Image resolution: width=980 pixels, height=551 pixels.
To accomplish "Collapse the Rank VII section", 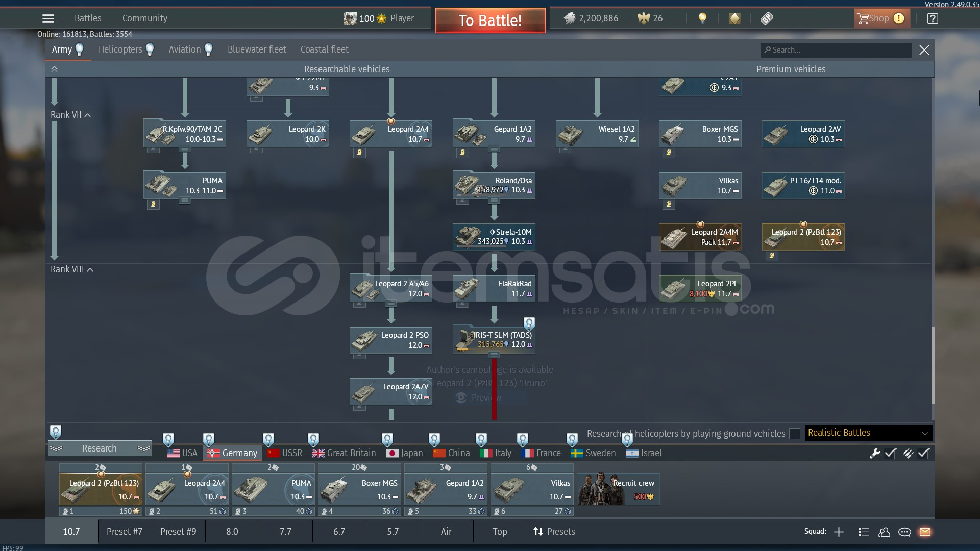I will (87, 115).
